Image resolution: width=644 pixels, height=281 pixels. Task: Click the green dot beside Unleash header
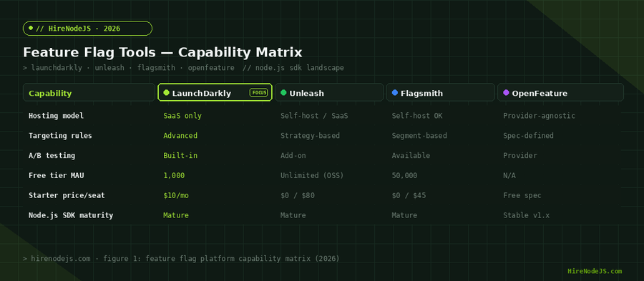point(283,93)
